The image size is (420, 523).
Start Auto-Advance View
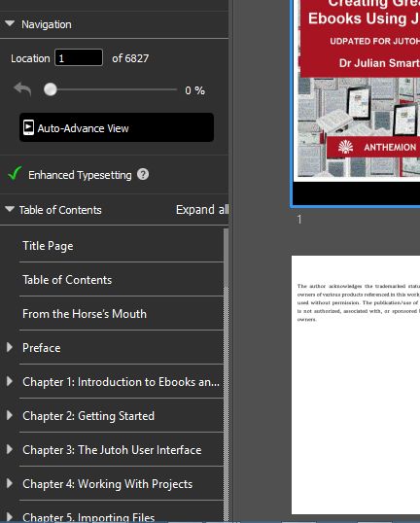(x=117, y=127)
